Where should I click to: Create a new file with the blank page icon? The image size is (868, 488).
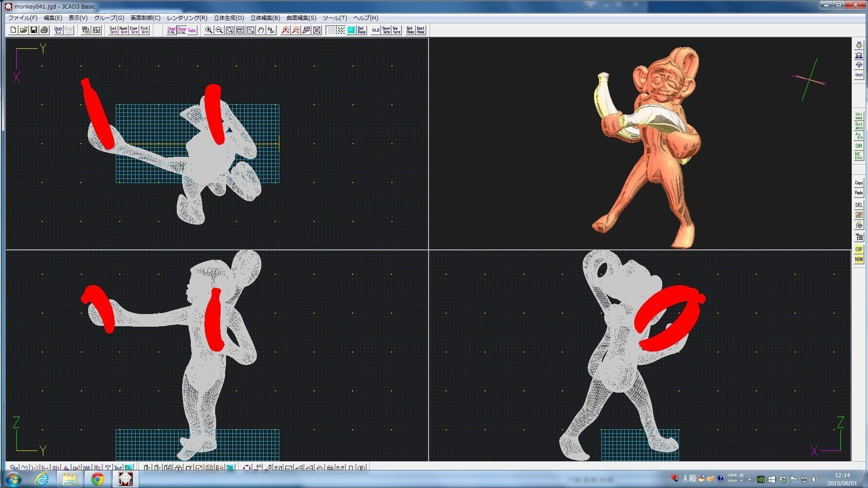pos(13,30)
